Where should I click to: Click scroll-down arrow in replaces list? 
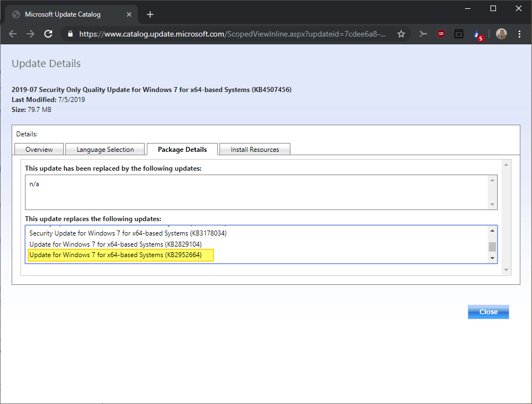click(492, 258)
